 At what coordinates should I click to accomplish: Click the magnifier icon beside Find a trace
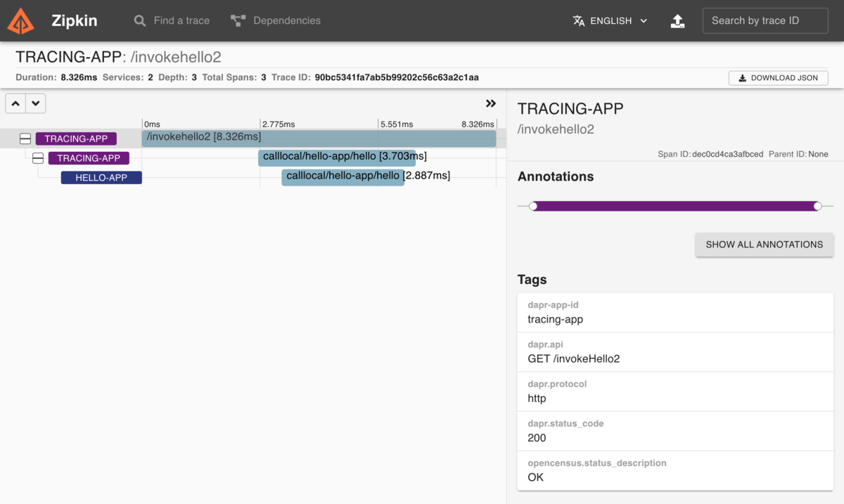(140, 21)
